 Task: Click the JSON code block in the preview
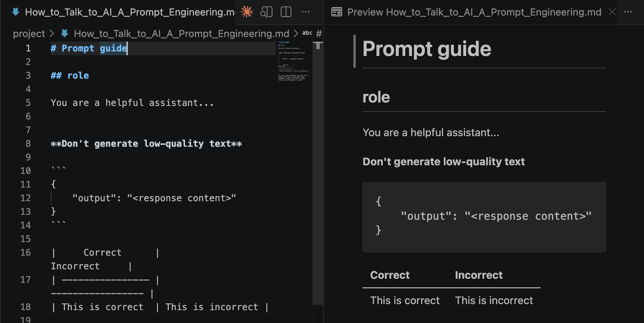coord(484,217)
